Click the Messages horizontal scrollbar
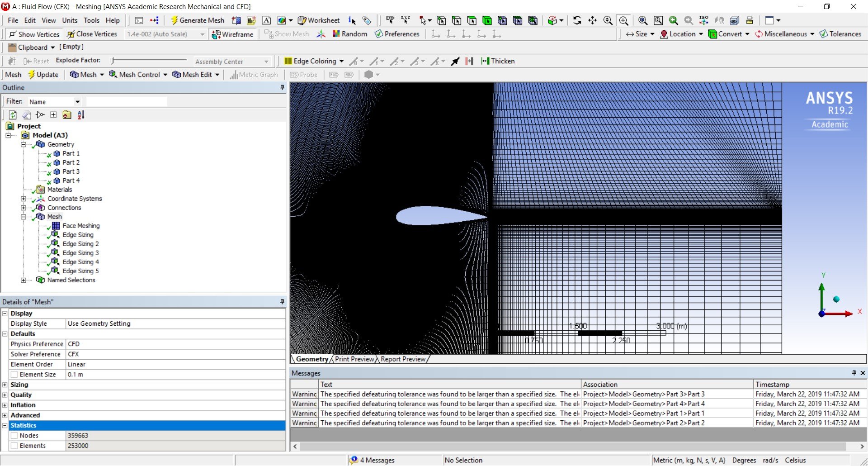Screen dimensions: 868x466 click(573, 447)
